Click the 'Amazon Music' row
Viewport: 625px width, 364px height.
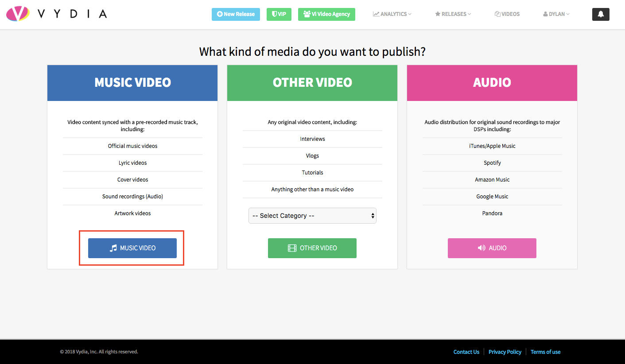coord(492,180)
